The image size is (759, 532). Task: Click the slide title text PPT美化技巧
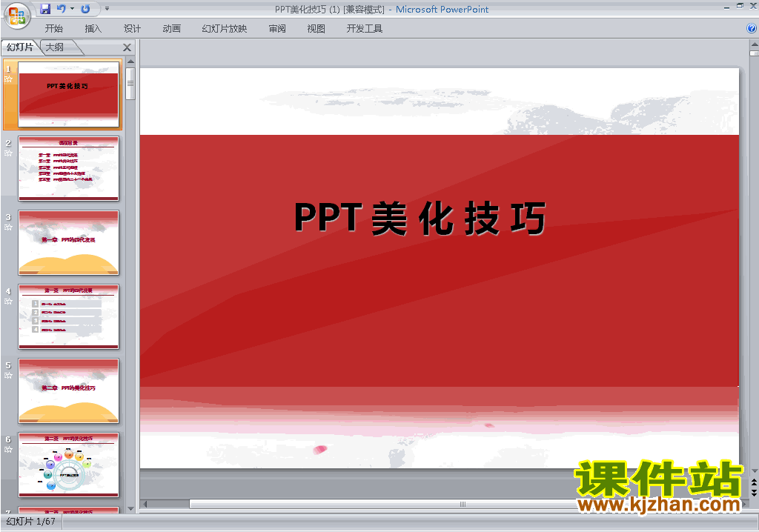[420, 219]
